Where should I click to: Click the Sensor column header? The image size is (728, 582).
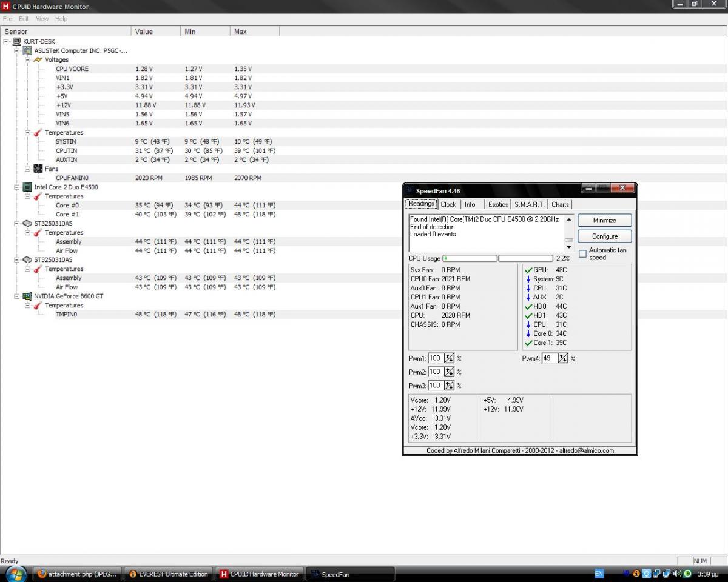pos(66,32)
